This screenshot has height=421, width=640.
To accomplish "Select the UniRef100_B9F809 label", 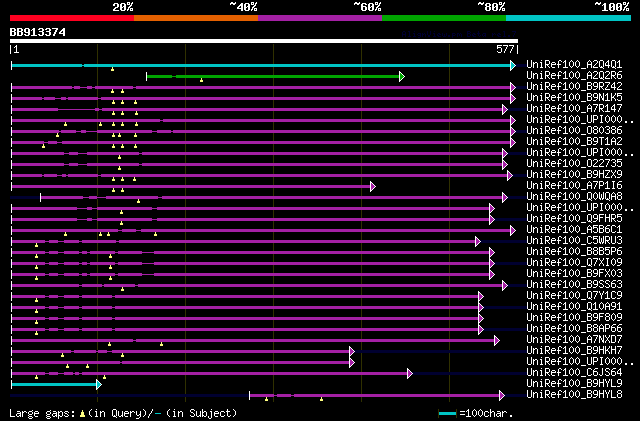I will [x=574, y=318].
